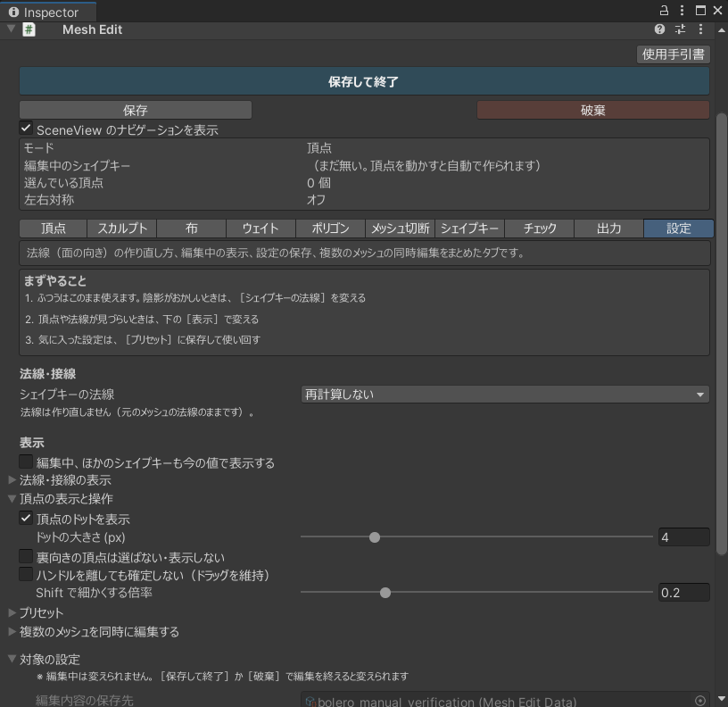The image size is (728, 707).
Task: Open the Mesh Edit help reference icon
Action: [659, 29]
